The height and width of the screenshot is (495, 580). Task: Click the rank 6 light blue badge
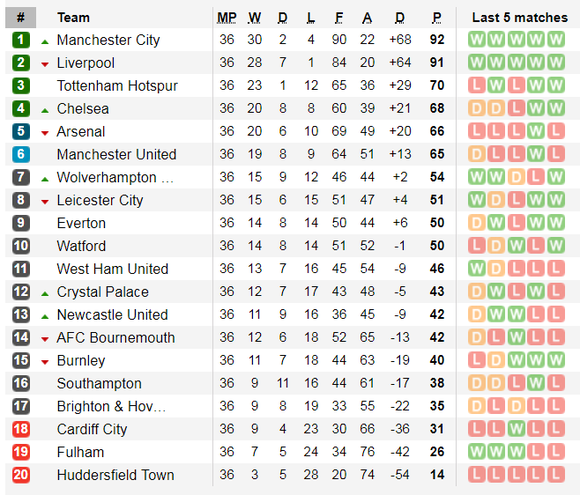pyautogui.click(x=21, y=154)
